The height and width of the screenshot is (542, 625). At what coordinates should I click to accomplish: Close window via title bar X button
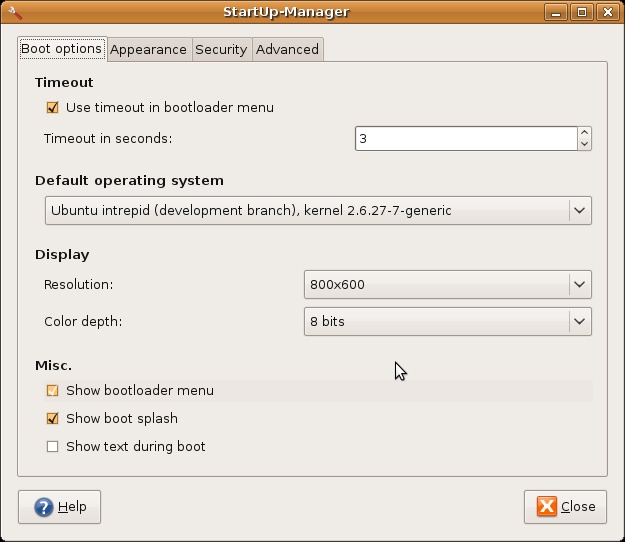pyautogui.click(x=607, y=12)
